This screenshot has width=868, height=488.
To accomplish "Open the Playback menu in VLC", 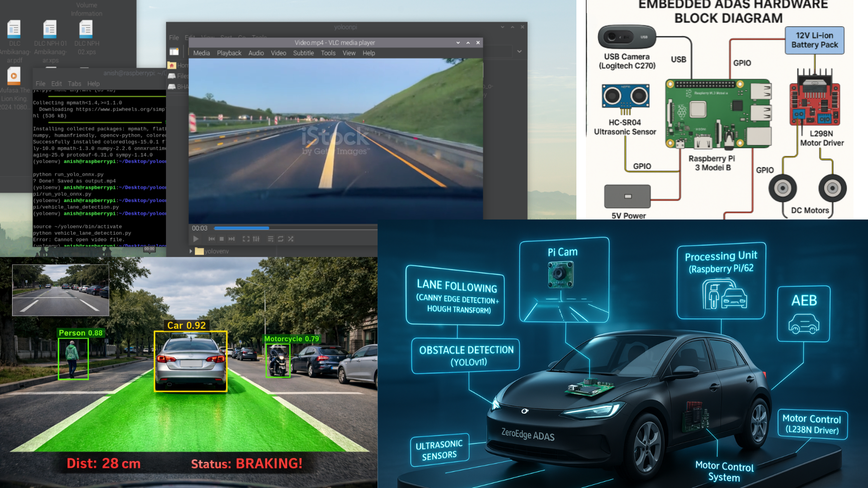I will click(x=229, y=53).
